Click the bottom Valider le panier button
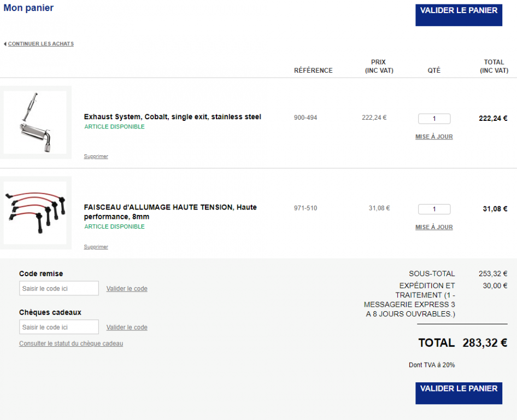 click(459, 393)
